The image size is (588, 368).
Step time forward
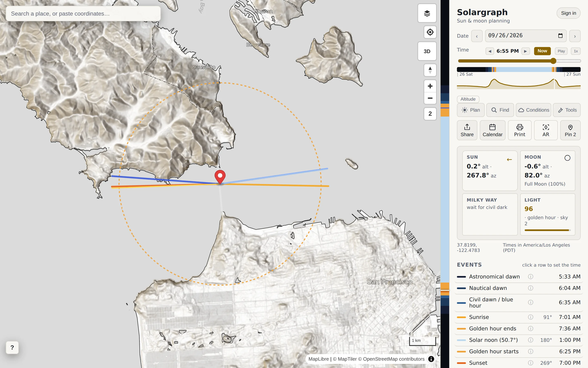526,51
